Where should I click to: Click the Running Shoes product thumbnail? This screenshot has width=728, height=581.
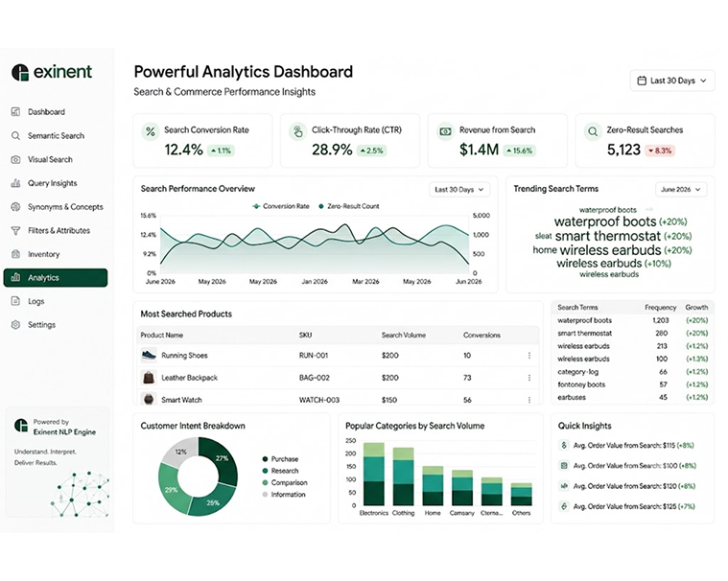[x=149, y=356]
